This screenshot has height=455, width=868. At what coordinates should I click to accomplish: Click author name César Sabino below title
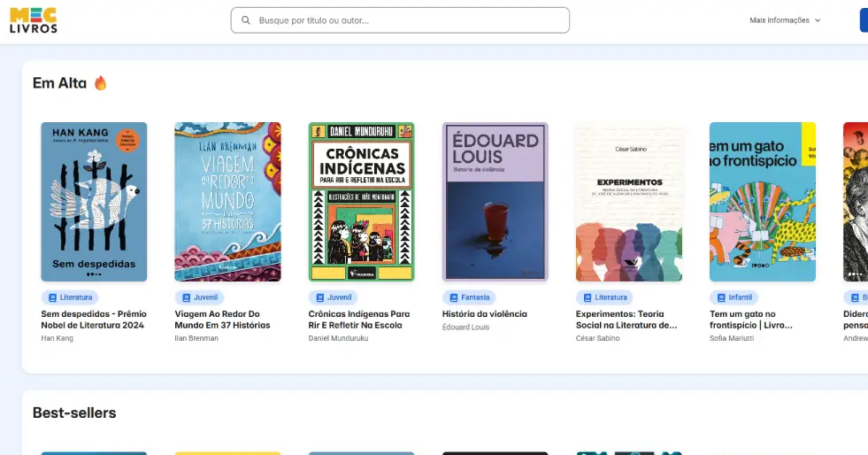point(598,338)
